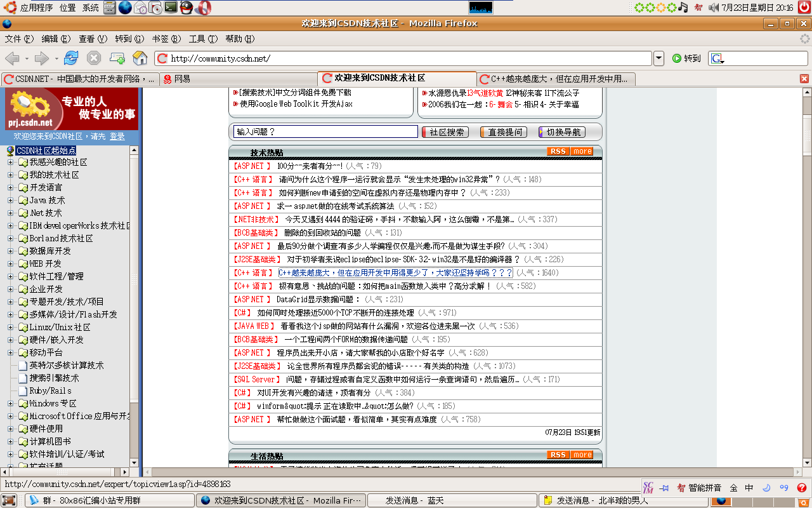The image size is (812, 508).
Task: Click the 社区搜索 button
Action: tap(445, 132)
